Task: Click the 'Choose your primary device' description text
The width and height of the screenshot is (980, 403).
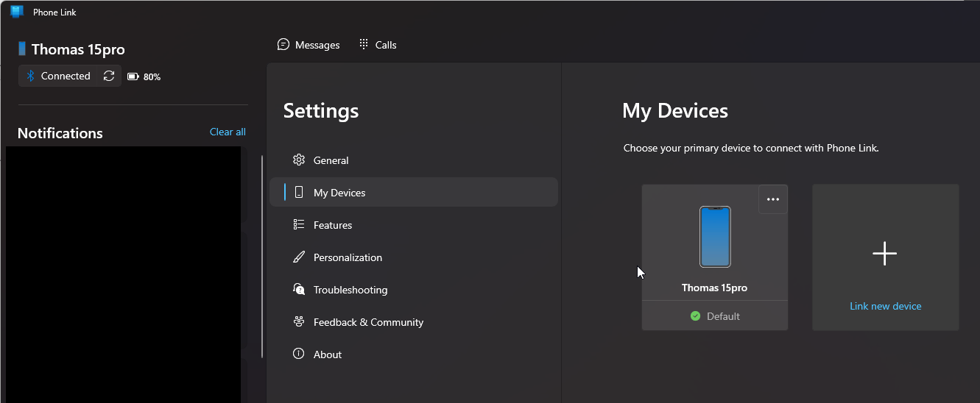Action: pyautogui.click(x=751, y=148)
